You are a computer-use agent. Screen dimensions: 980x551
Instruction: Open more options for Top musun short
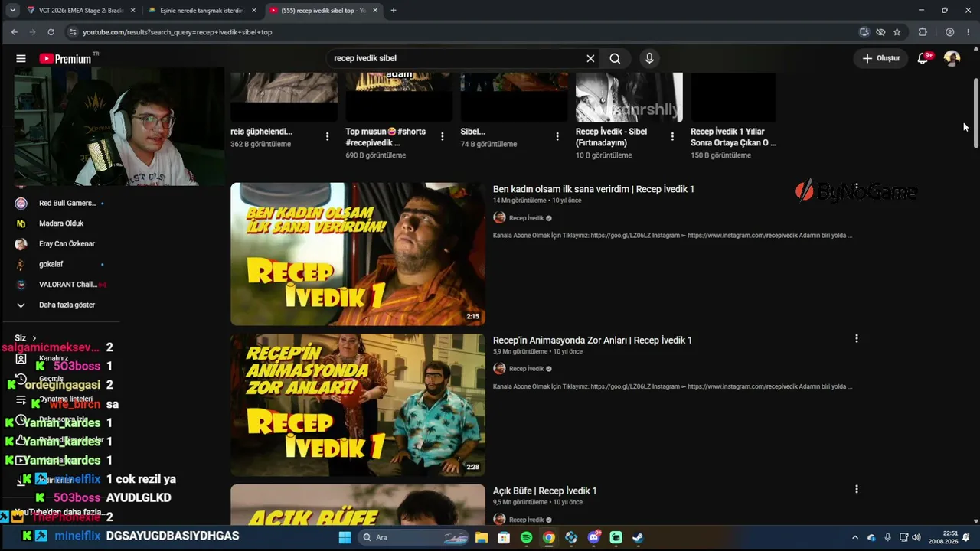point(442,136)
